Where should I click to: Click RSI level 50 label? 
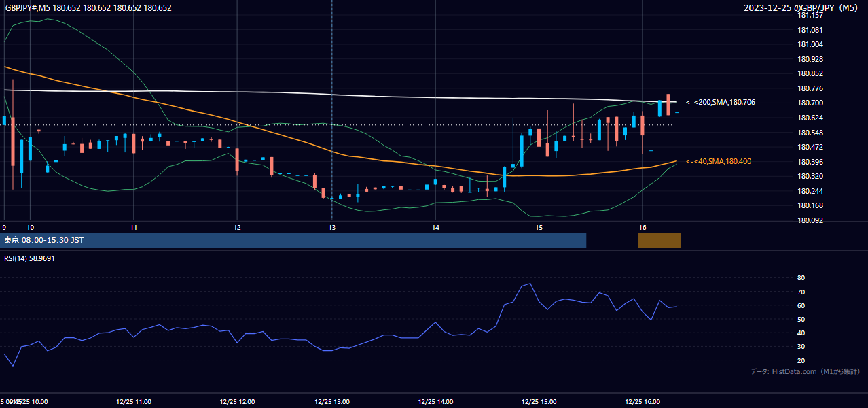coord(801,319)
